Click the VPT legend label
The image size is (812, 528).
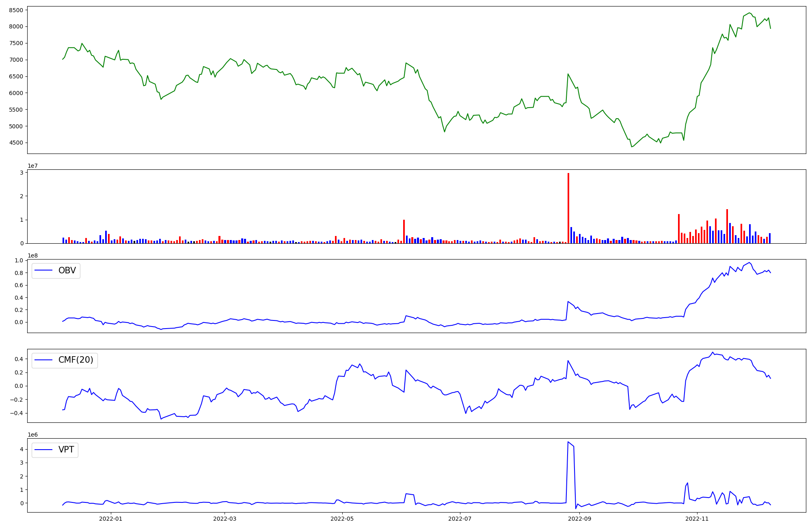[66, 450]
